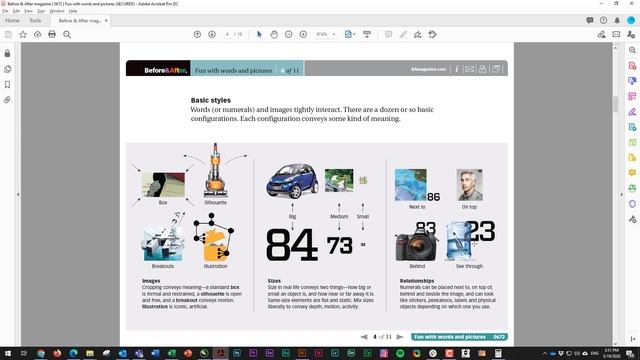640x360 pixels.
Task: Go to next page with right triangle
Action: click(x=400, y=337)
